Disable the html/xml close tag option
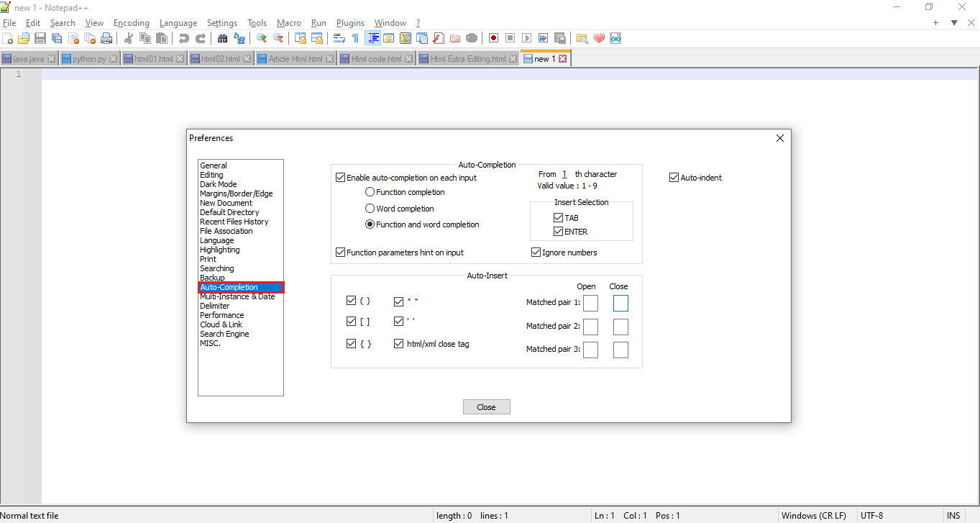 (399, 343)
